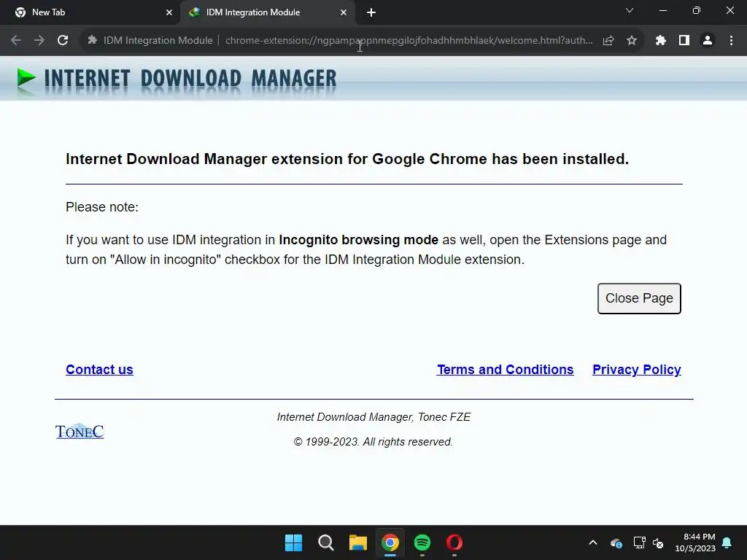Click the chrome-extension URL address field
The image size is (747, 560).
(409, 41)
